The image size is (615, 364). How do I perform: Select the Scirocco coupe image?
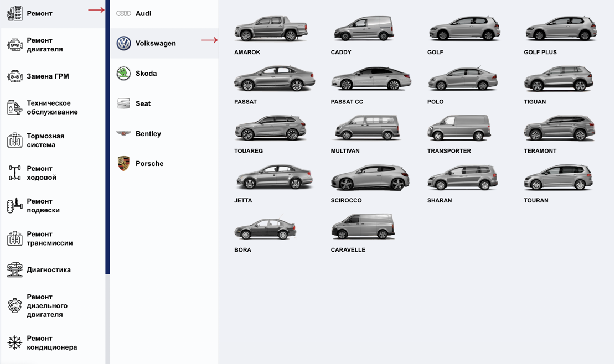370,178
